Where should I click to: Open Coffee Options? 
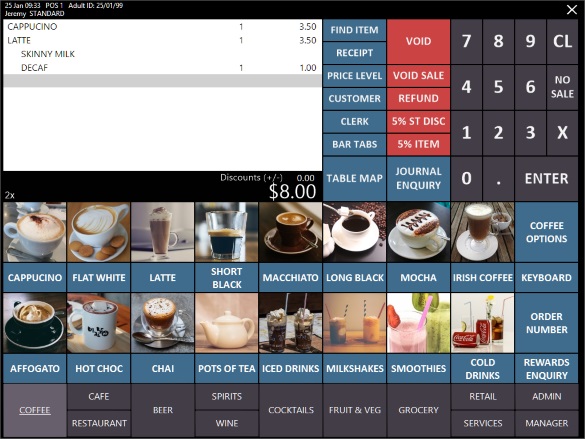point(546,232)
